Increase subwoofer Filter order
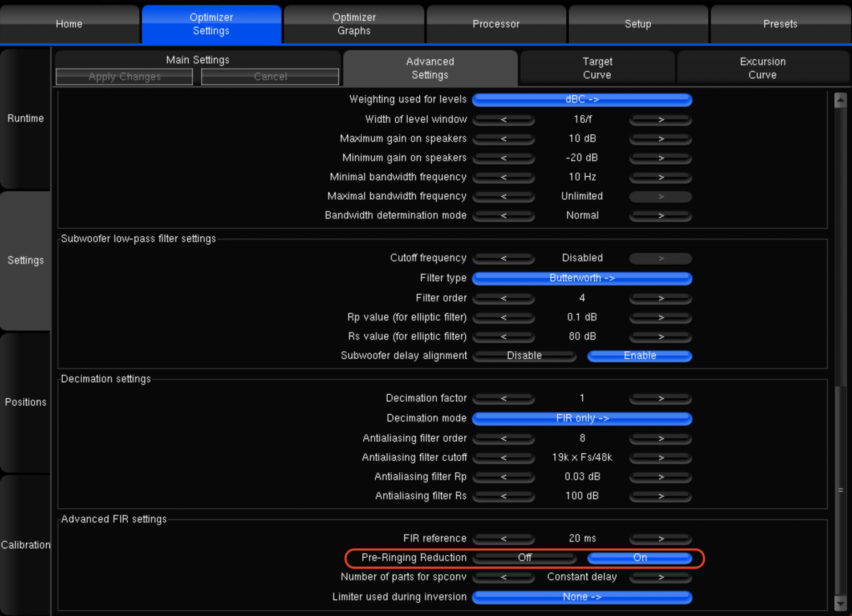The width and height of the screenshot is (852, 616). pyautogui.click(x=660, y=298)
